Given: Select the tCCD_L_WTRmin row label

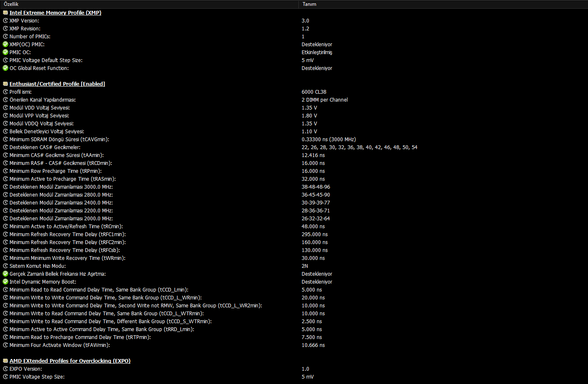Looking at the screenshot, I should point(107,314).
